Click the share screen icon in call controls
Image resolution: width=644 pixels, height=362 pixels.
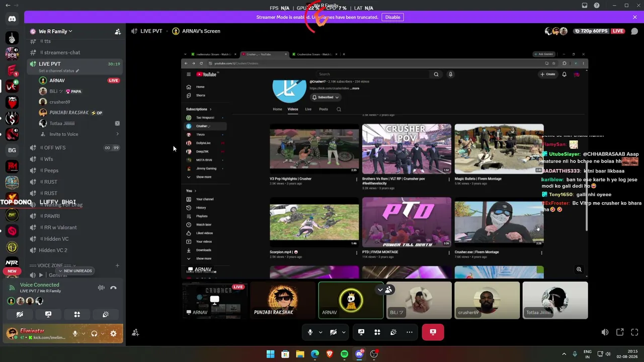pos(361,332)
